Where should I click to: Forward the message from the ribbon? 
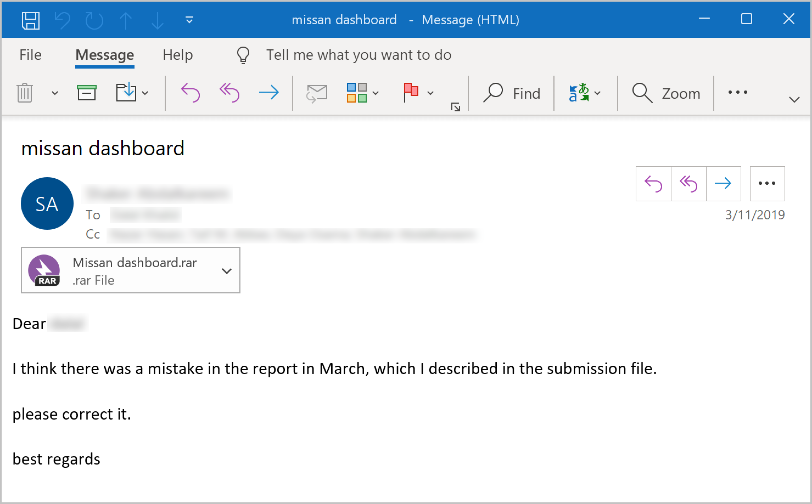click(x=269, y=93)
